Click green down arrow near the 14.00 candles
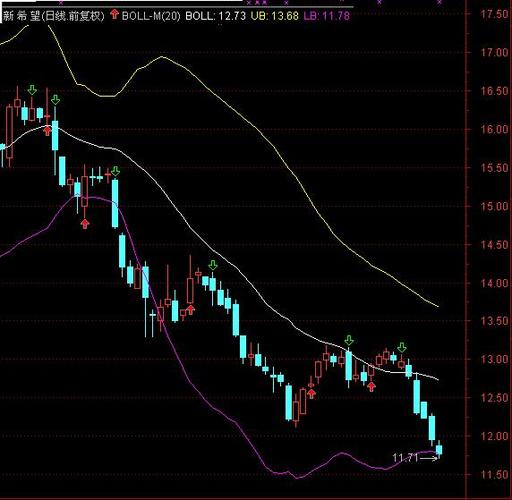The image size is (512, 500). pos(213,265)
